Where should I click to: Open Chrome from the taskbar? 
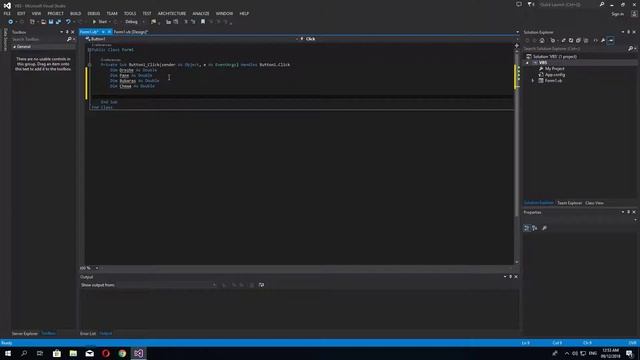(x=122, y=353)
